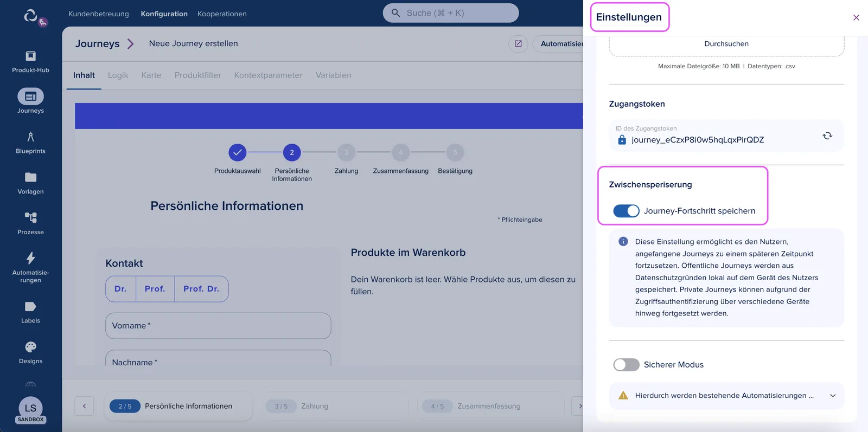Click the info icon in the hint box

tap(623, 241)
